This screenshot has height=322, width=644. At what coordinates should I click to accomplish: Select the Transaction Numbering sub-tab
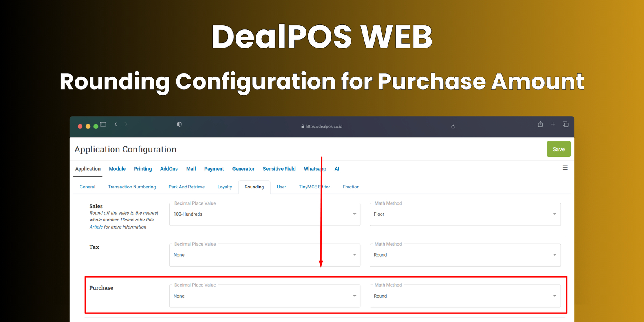point(132,187)
